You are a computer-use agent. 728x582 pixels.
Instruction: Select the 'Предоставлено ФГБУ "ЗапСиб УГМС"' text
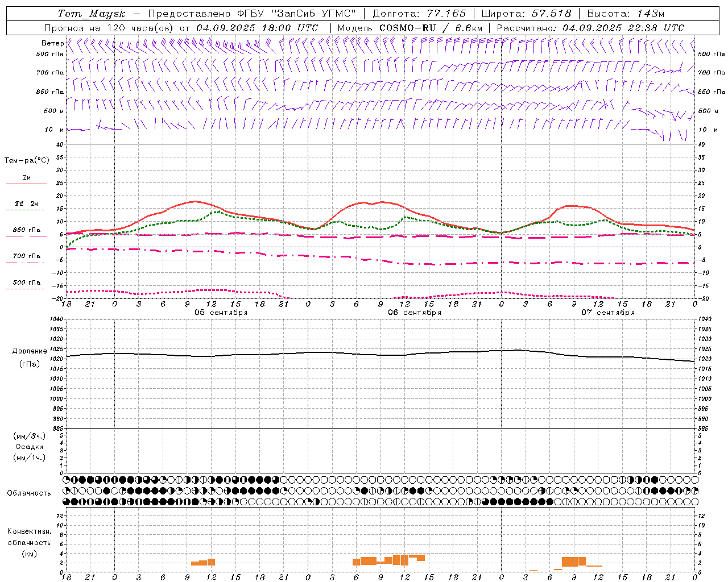coord(252,14)
